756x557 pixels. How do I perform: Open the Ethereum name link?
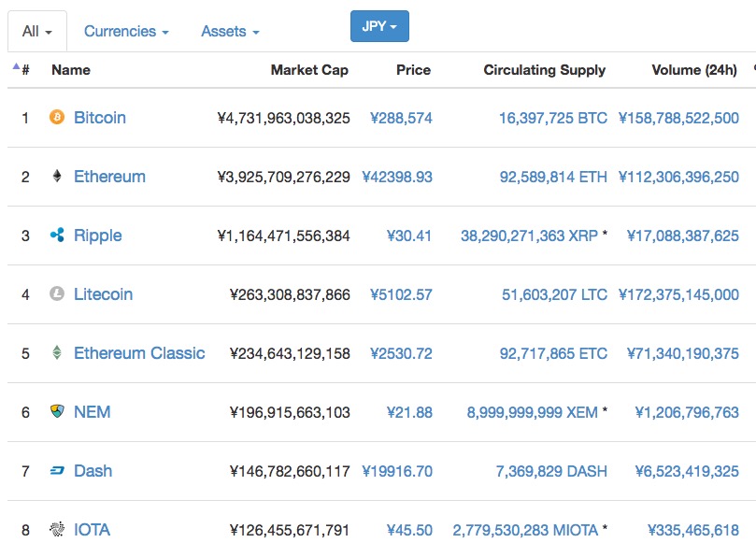109,177
